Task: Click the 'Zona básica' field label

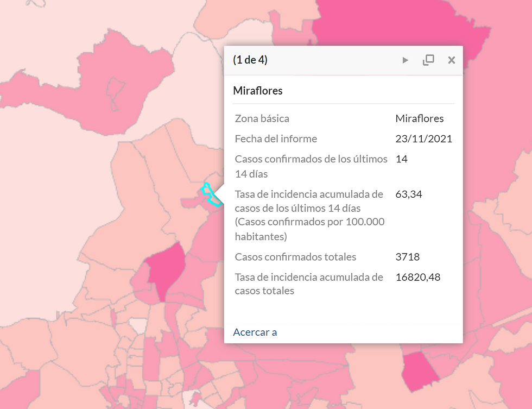Action: pos(262,118)
